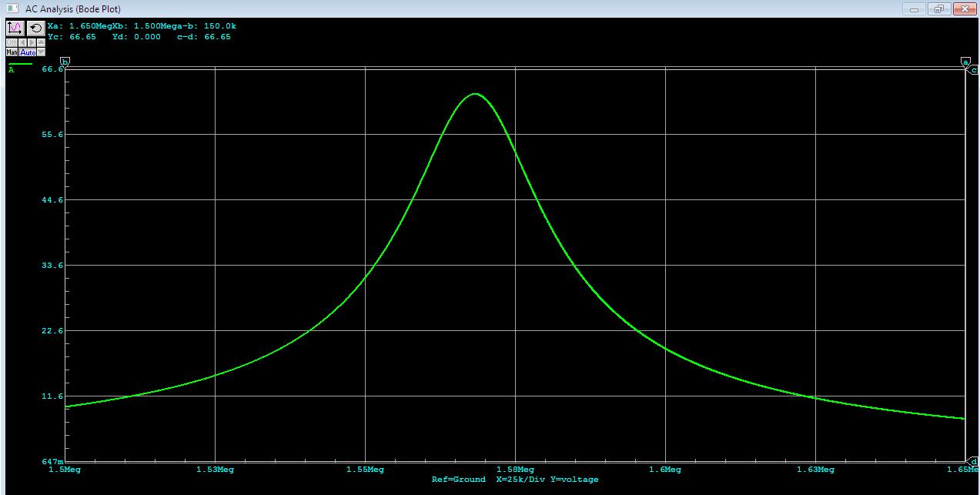The height and width of the screenshot is (495, 980).
Task: Click the 1.6Meg x-axis label
Action: 665,469
